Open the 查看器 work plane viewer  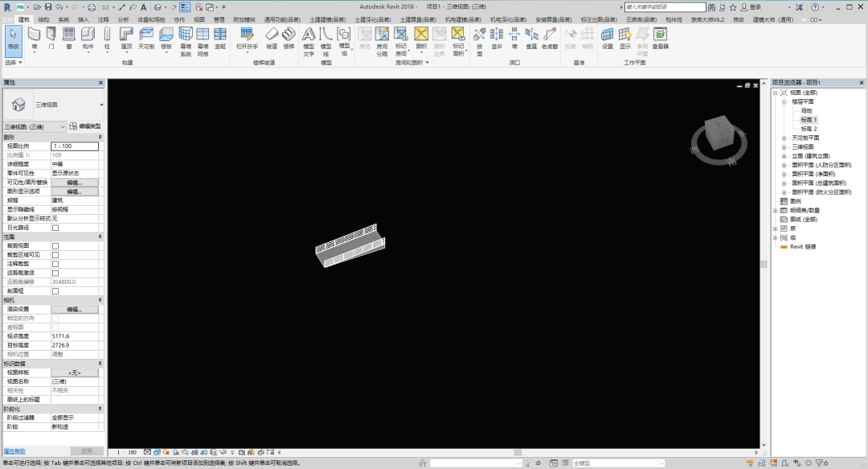click(x=661, y=39)
